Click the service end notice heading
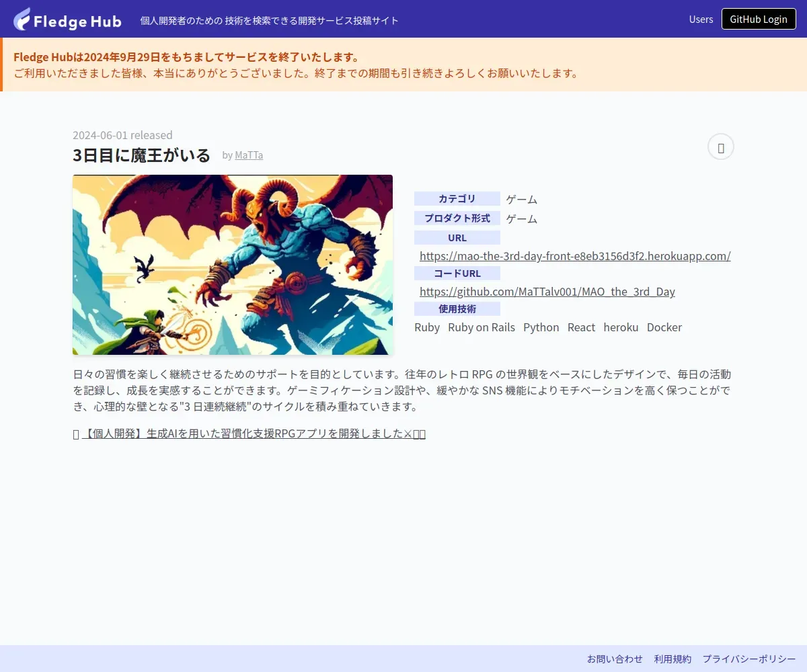The width and height of the screenshot is (807, 672). [x=186, y=57]
